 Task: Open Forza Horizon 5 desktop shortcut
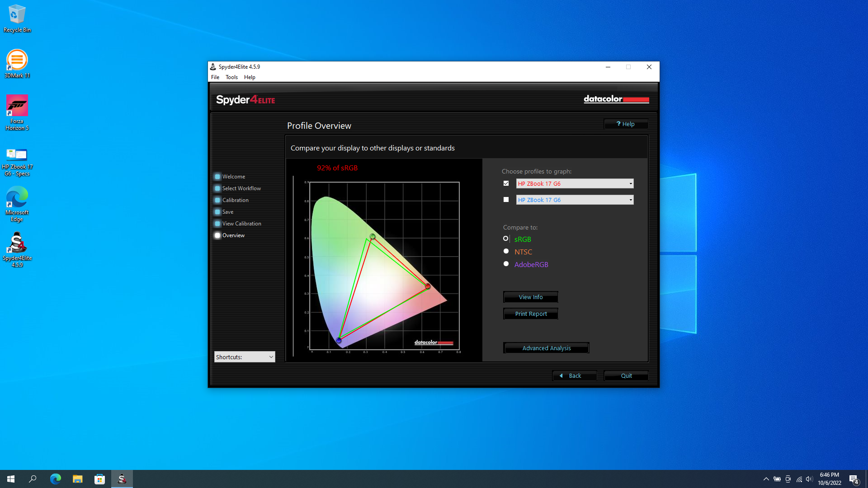[17, 113]
